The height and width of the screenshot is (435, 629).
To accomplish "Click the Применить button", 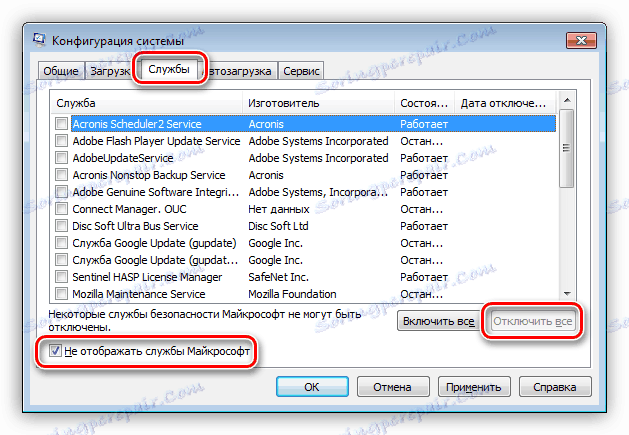I will pyautogui.click(x=474, y=387).
